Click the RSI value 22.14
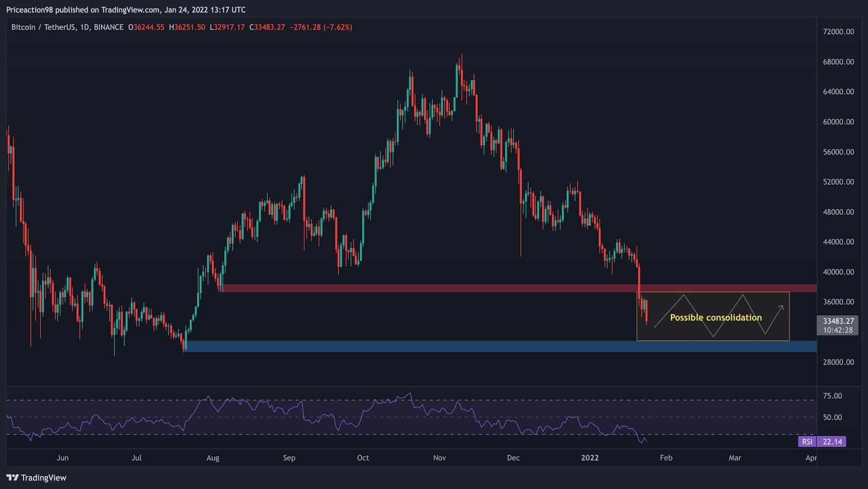Viewport: 868px width, 489px height. 832,441
